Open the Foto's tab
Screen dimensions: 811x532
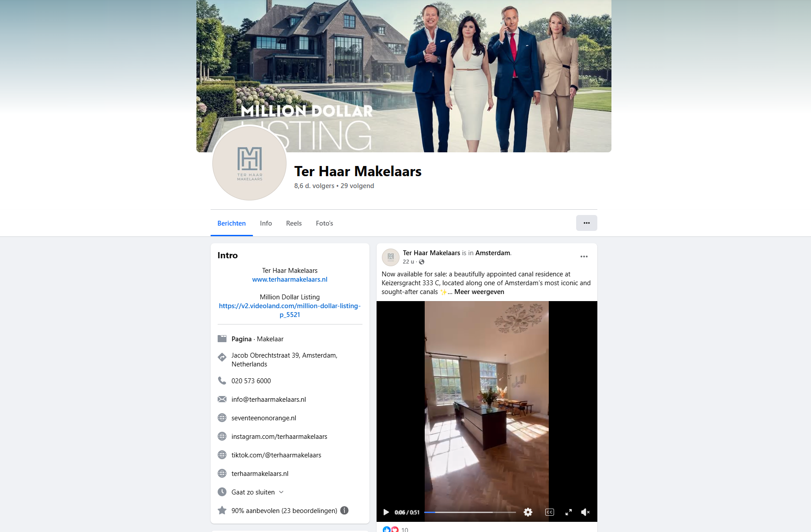click(x=324, y=223)
